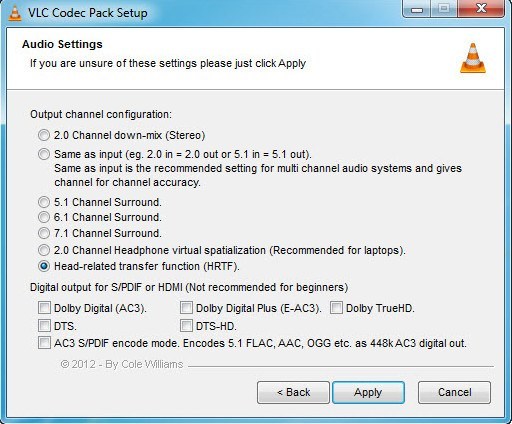Image resolution: width=512 pixels, height=424 pixels.
Task: Tick the Dolby TrueHD checkbox
Action: (336, 308)
